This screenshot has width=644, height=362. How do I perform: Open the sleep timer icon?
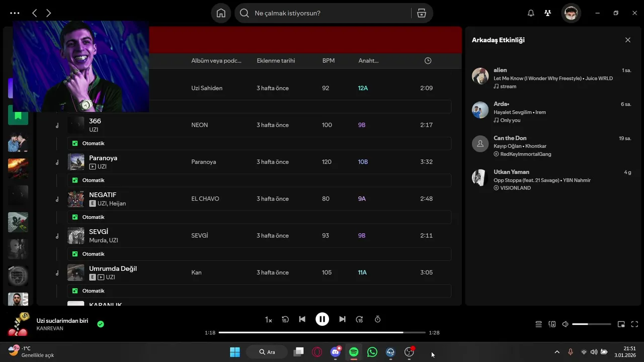click(x=377, y=319)
